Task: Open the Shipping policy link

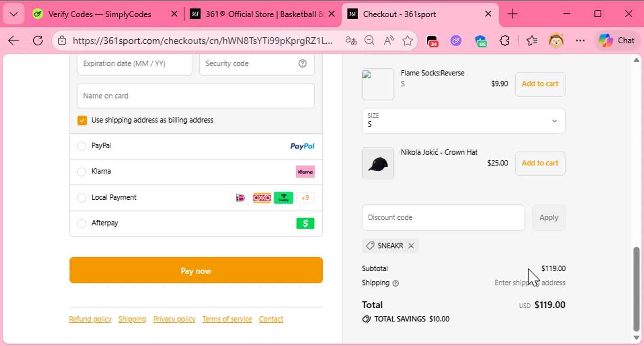Action: pyautogui.click(x=132, y=319)
